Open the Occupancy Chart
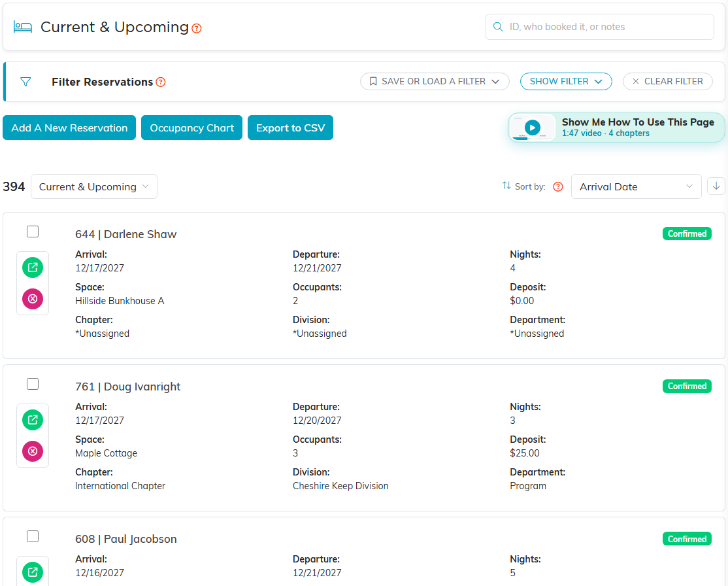The height and width of the screenshot is (586, 728). [x=191, y=128]
